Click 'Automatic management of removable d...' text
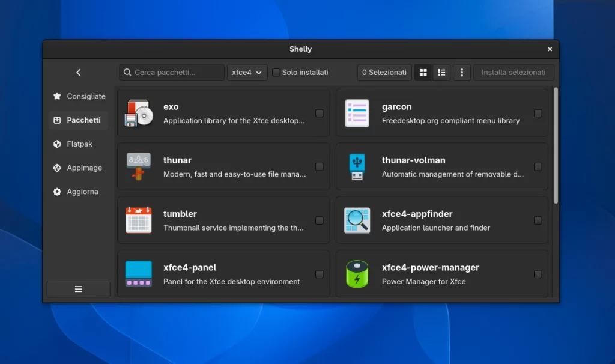This screenshot has width=615, height=364. [x=453, y=174]
